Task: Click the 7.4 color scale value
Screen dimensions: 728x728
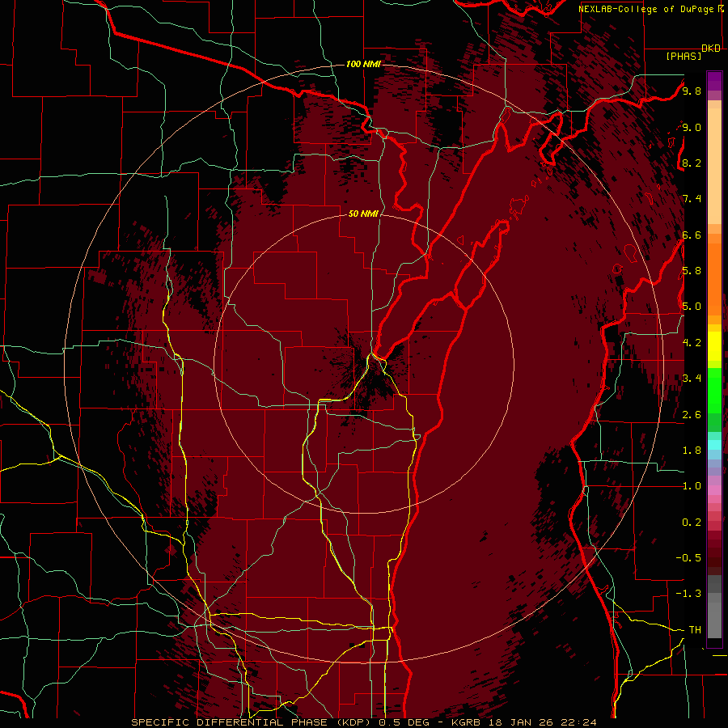Action: pyautogui.click(x=692, y=199)
